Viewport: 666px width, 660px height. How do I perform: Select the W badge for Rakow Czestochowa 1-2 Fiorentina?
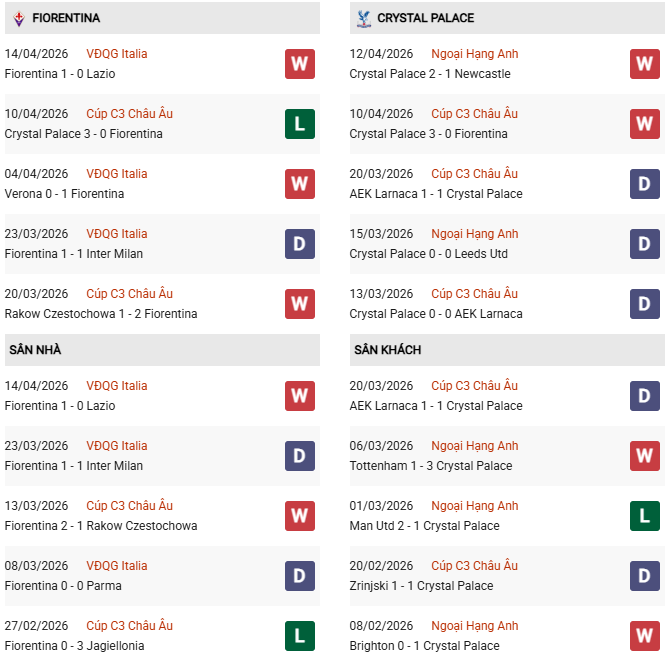[x=299, y=304]
